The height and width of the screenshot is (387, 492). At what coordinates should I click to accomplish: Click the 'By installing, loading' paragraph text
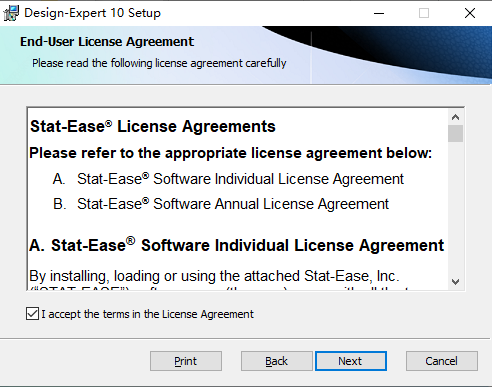click(214, 276)
